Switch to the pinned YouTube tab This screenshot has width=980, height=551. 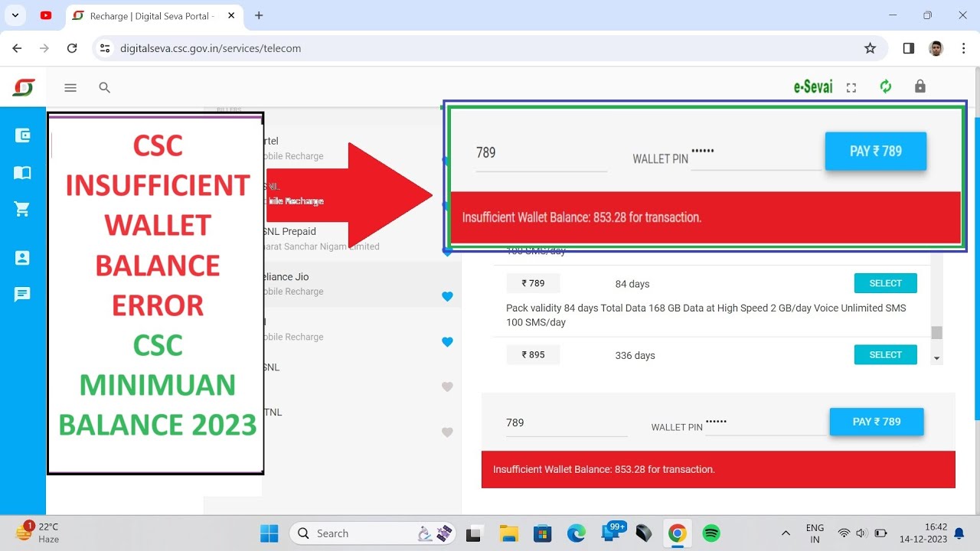click(x=46, y=15)
